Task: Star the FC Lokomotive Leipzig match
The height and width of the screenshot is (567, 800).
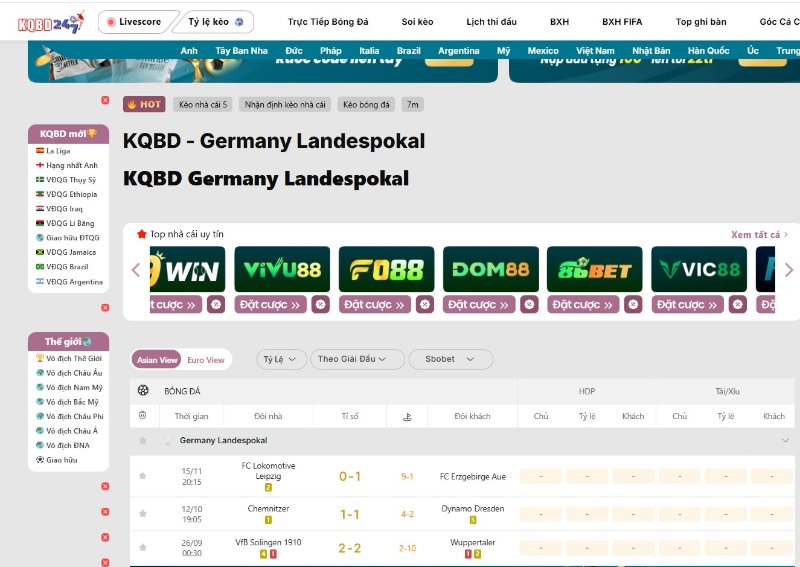Action: click(143, 476)
